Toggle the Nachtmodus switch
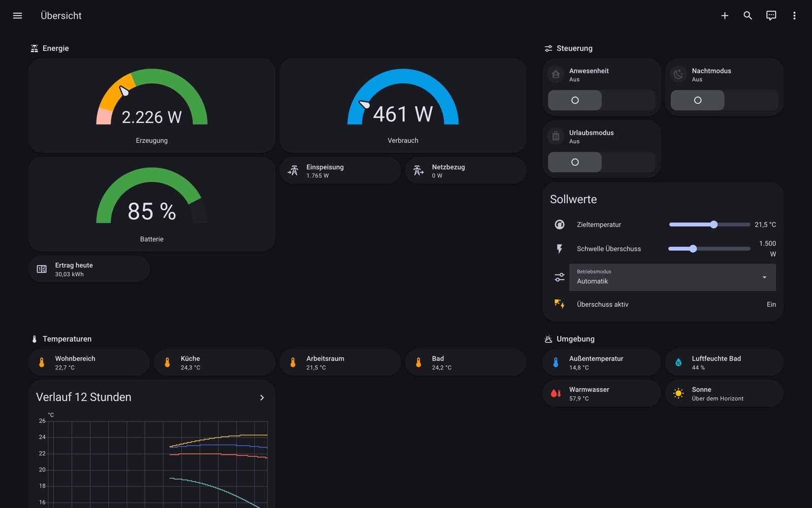812x508 pixels. tap(724, 100)
